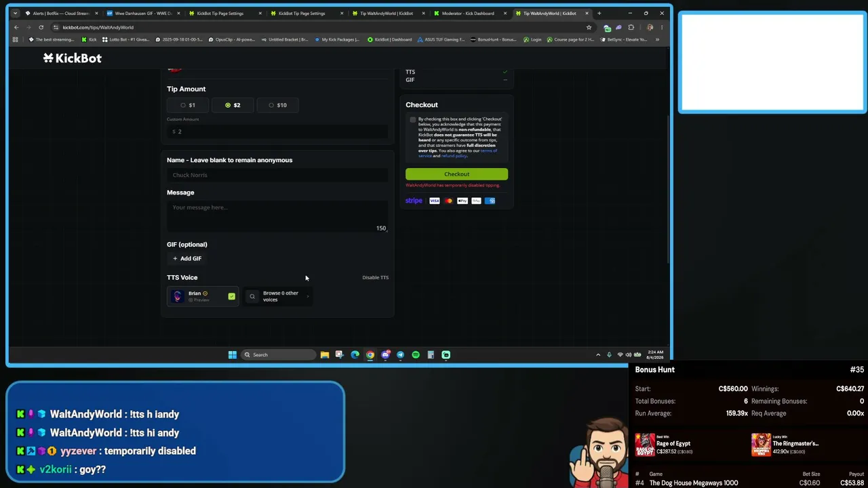
Task: Open the Windows Start menu
Action: tap(233, 354)
